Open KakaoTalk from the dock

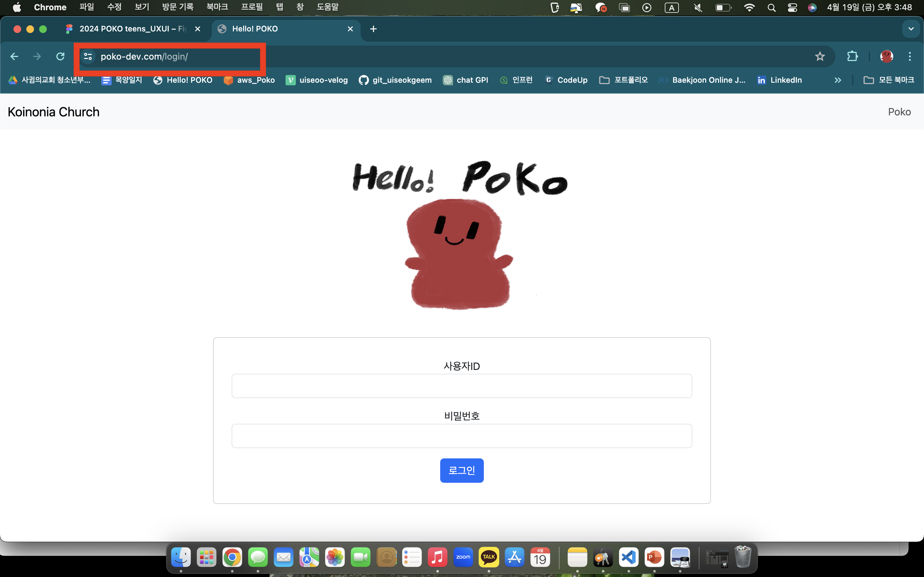click(489, 557)
